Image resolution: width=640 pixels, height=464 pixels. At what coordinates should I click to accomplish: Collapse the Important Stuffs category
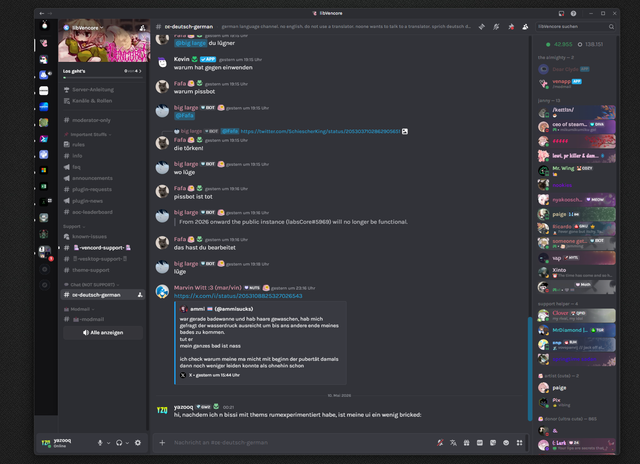(88, 134)
